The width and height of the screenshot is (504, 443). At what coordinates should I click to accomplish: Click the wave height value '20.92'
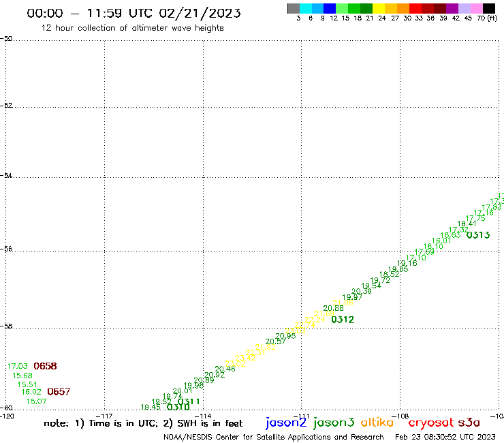pos(215,375)
